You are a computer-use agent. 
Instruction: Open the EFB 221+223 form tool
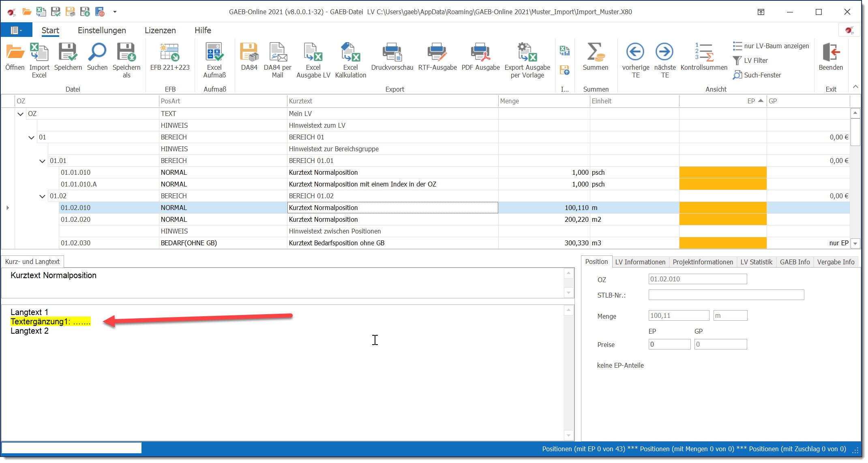[170, 53]
